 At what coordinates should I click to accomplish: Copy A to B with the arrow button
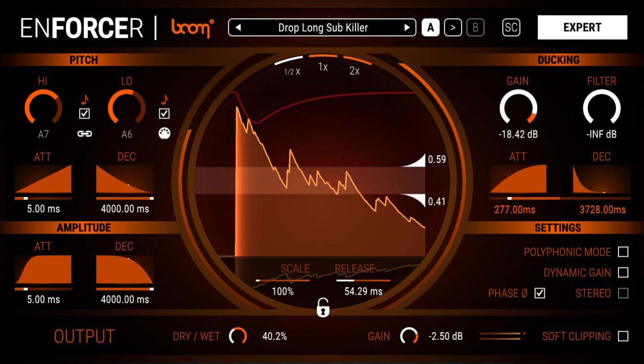453,28
